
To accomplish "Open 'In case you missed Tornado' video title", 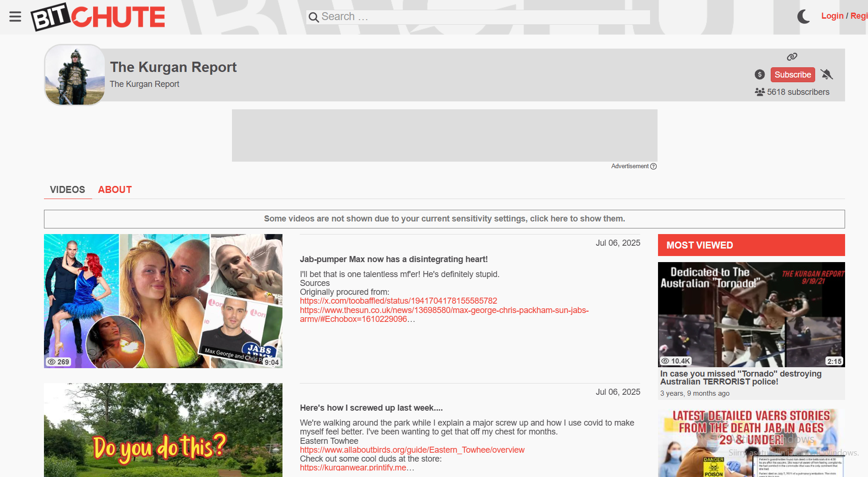I will click(x=741, y=377).
